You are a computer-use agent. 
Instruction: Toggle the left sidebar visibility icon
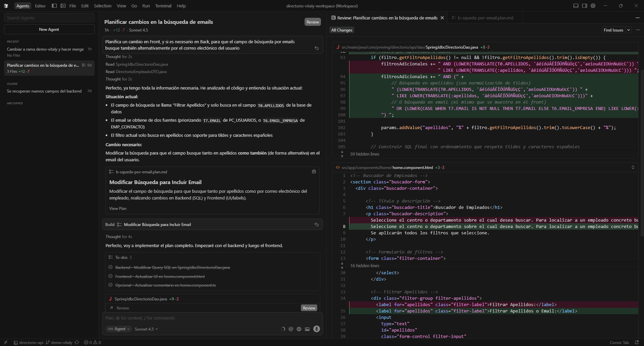point(54,6)
